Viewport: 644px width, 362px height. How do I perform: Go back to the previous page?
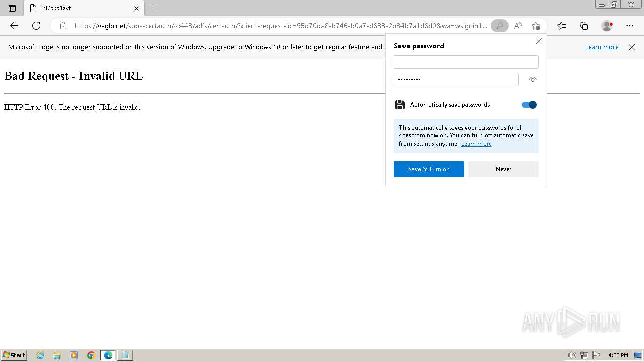tap(14, 26)
